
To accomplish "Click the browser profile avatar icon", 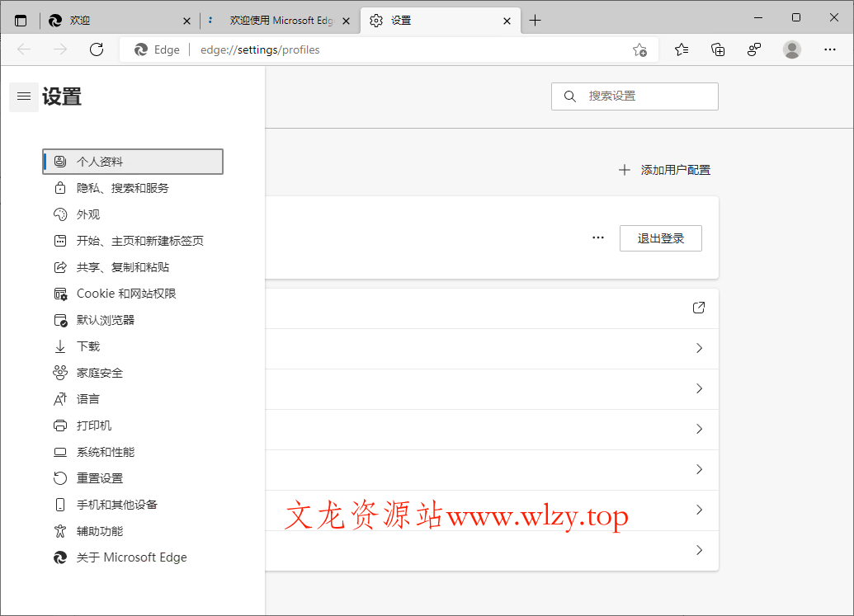I will coord(791,49).
